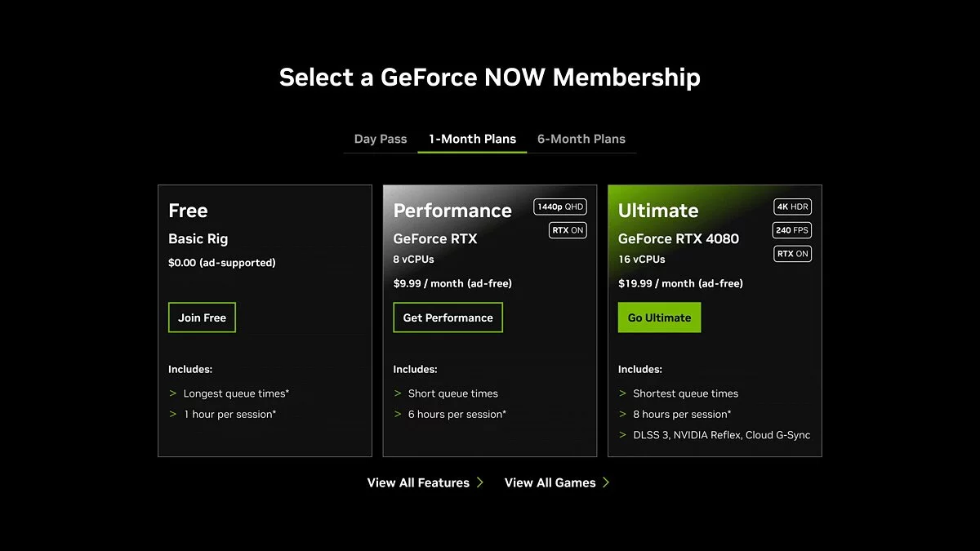Click the Free plan title
Screen dimensions: 980x551
(188, 211)
